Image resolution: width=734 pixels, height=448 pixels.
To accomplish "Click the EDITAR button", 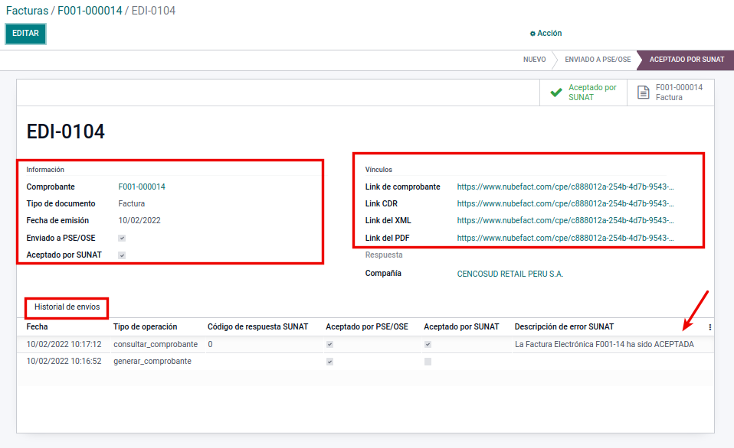I will [25, 33].
